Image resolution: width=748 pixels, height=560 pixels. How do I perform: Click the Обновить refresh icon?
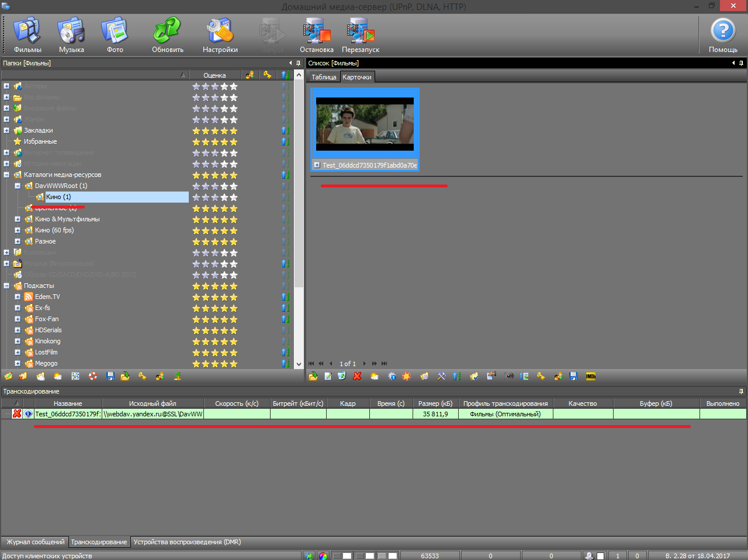click(x=168, y=35)
